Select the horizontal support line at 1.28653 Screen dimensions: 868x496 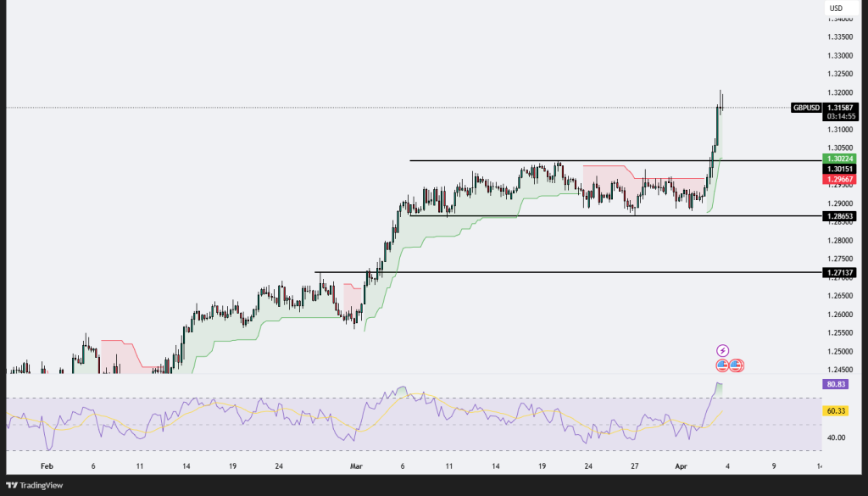point(616,216)
